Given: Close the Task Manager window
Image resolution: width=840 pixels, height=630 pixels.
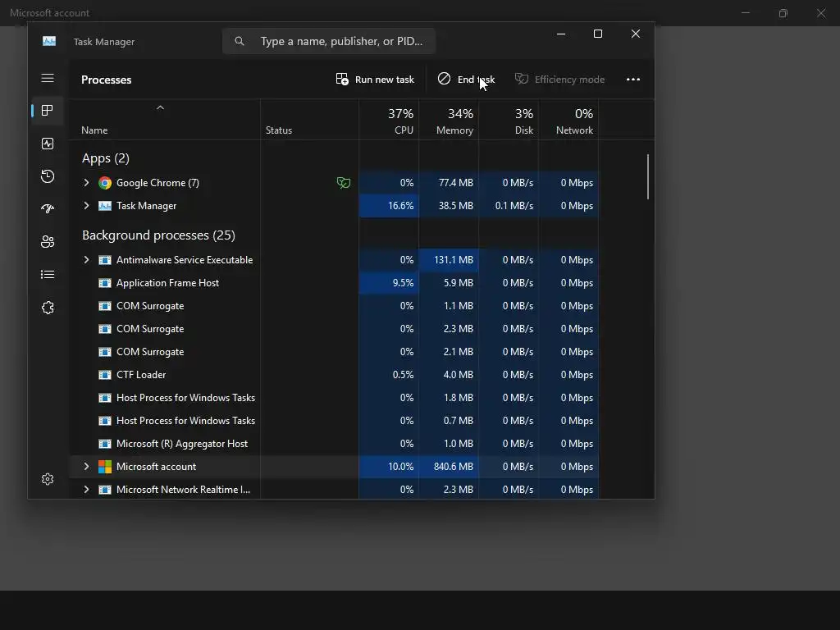Looking at the screenshot, I should [x=636, y=34].
